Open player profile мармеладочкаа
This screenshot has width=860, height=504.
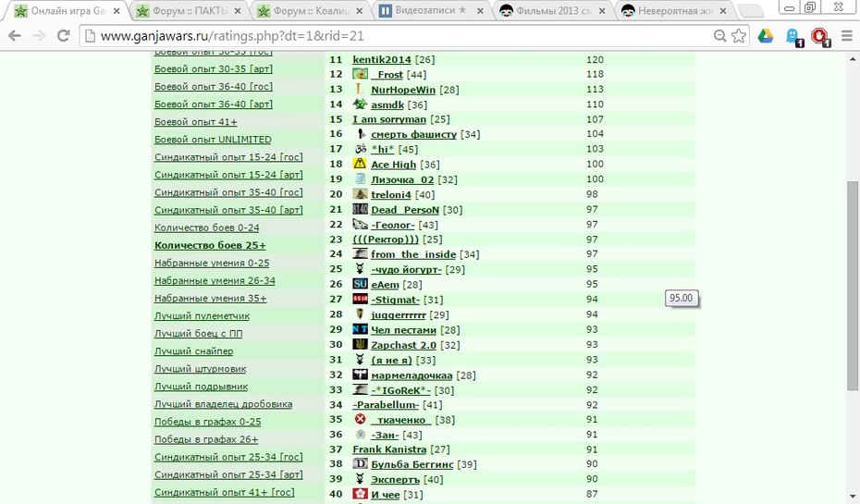pyautogui.click(x=412, y=375)
